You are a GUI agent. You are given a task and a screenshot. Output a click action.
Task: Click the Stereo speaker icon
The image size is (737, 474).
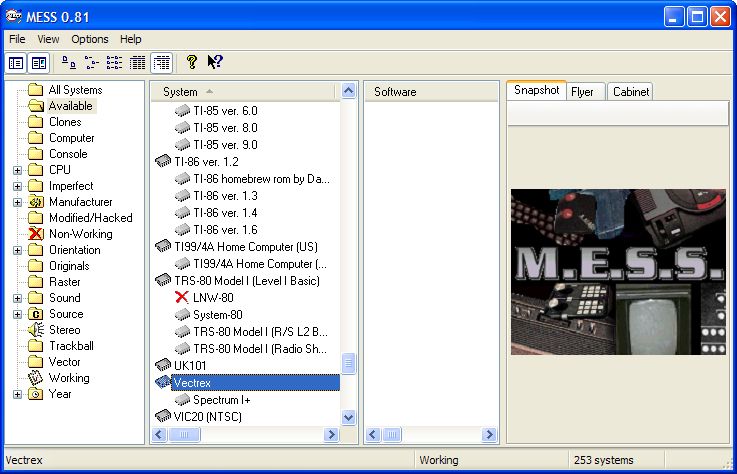pos(36,330)
